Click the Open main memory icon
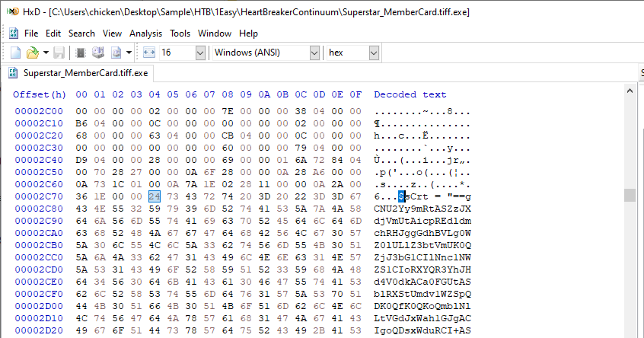Image resolution: width=644 pixels, height=338 pixels. point(81,53)
